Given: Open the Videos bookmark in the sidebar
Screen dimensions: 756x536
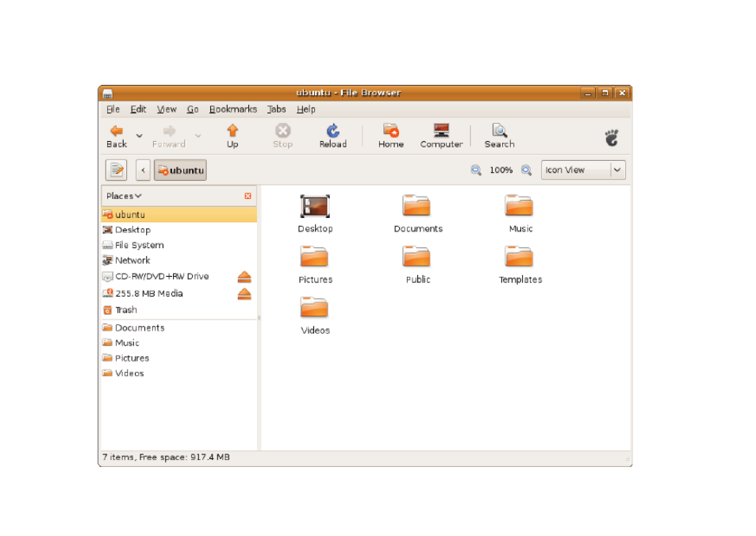Looking at the screenshot, I should (178, 373).
